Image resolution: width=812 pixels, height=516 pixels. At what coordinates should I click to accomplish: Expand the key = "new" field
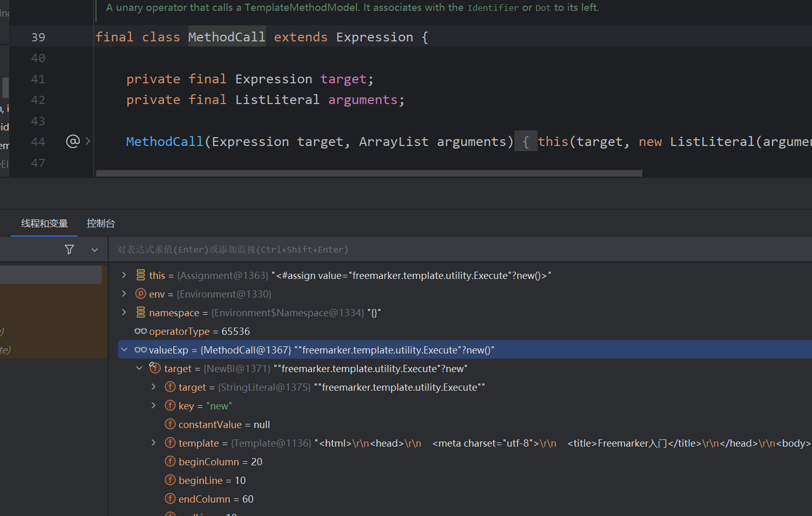pyautogui.click(x=154, y=405)
